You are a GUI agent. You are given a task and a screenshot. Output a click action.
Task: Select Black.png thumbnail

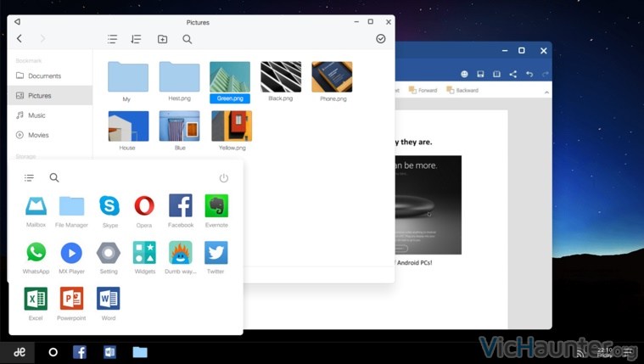[281, 77]
